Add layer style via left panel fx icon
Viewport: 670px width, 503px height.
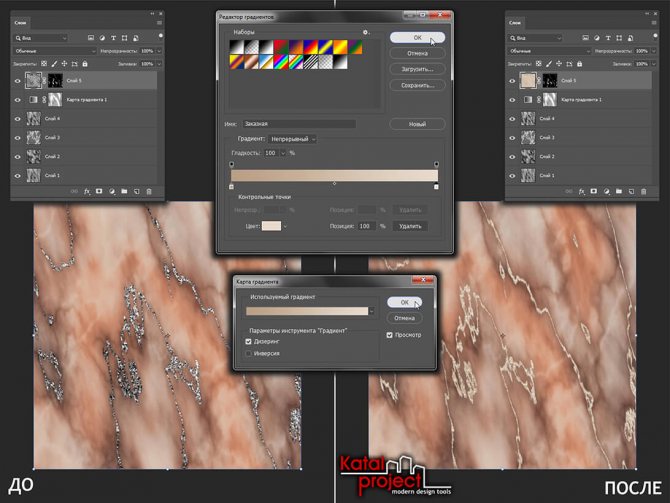click(x=87, y=191)
